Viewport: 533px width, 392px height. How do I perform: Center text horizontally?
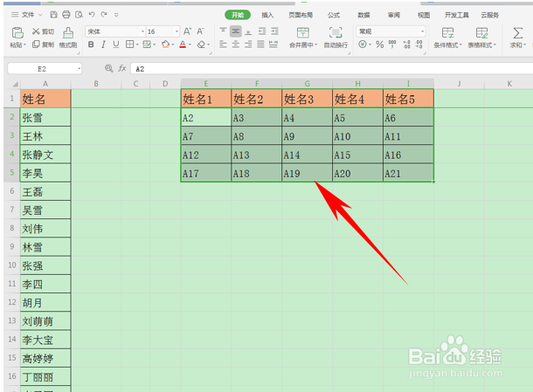(236, 45)
